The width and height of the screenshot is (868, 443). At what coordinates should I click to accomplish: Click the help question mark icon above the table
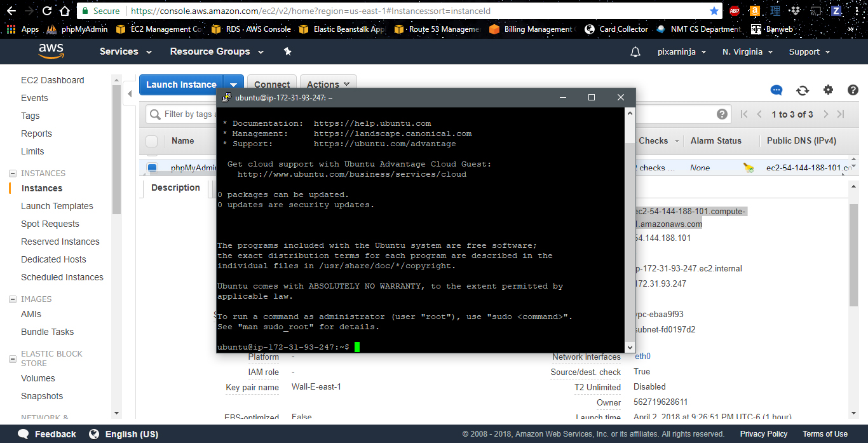(853, 90)
